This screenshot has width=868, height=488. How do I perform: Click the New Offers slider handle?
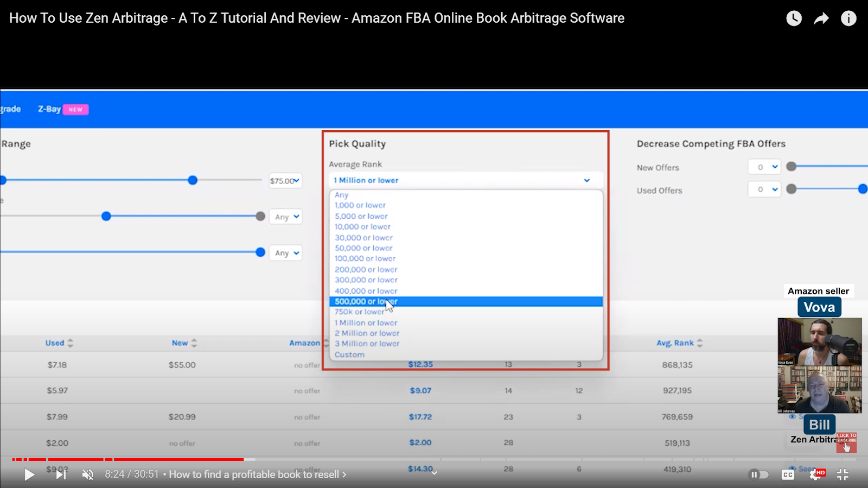pyautogui.click(x=792, y=167)
